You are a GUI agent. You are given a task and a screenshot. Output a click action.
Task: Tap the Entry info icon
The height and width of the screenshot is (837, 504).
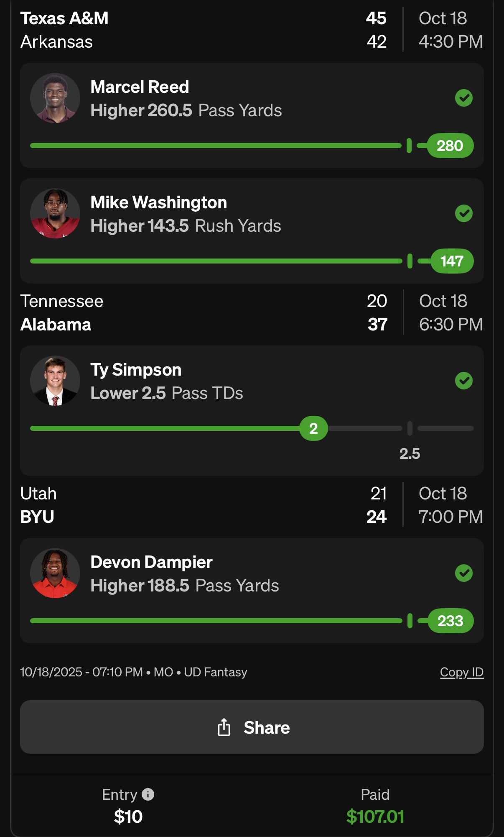148,794
